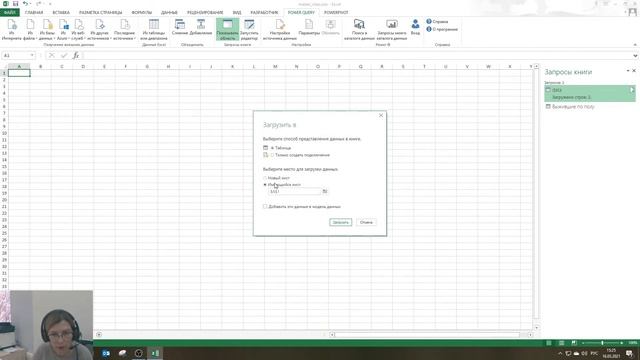The height and width of the screenshot is (360, 640).
Task: Toggle 'Показывать область' pane button
Action: (227, 29)
